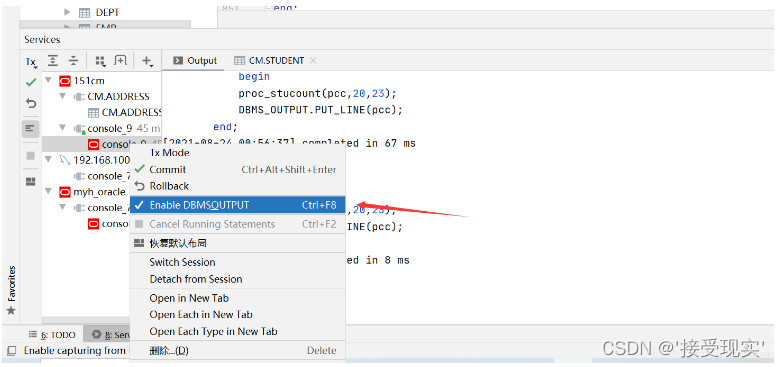Click the Oracle icon beside 151cm

65,80
